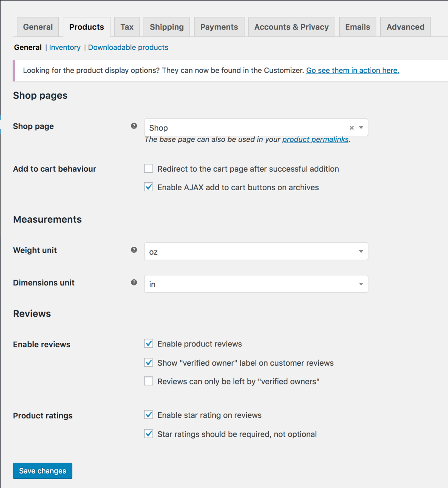Clear the selected Shop page with the × icon
The width and height of the screenshot is (448, 488).
click(x=351, y=127)
